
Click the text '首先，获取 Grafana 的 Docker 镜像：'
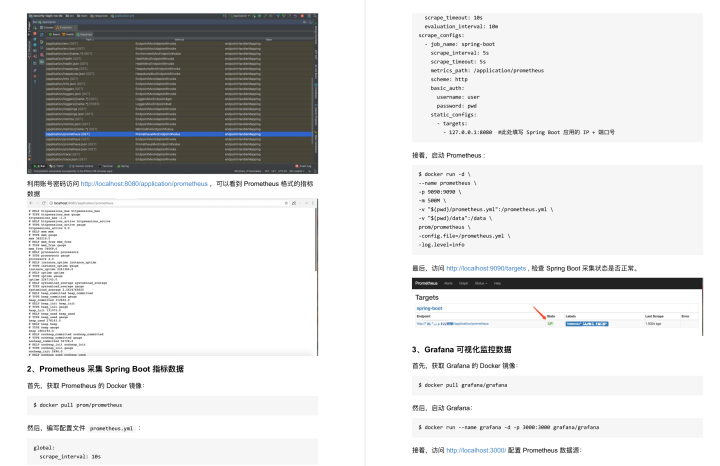point(465,366)
